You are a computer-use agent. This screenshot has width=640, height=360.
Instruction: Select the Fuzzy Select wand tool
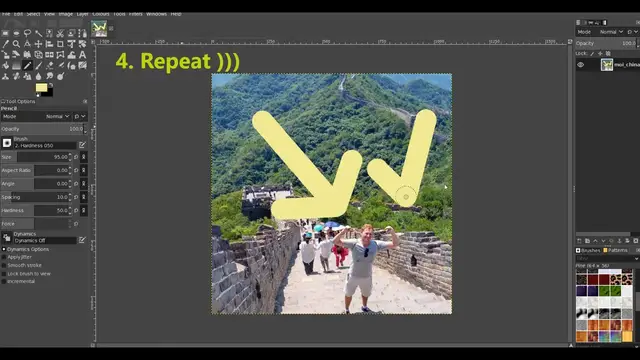click(38, 33)
